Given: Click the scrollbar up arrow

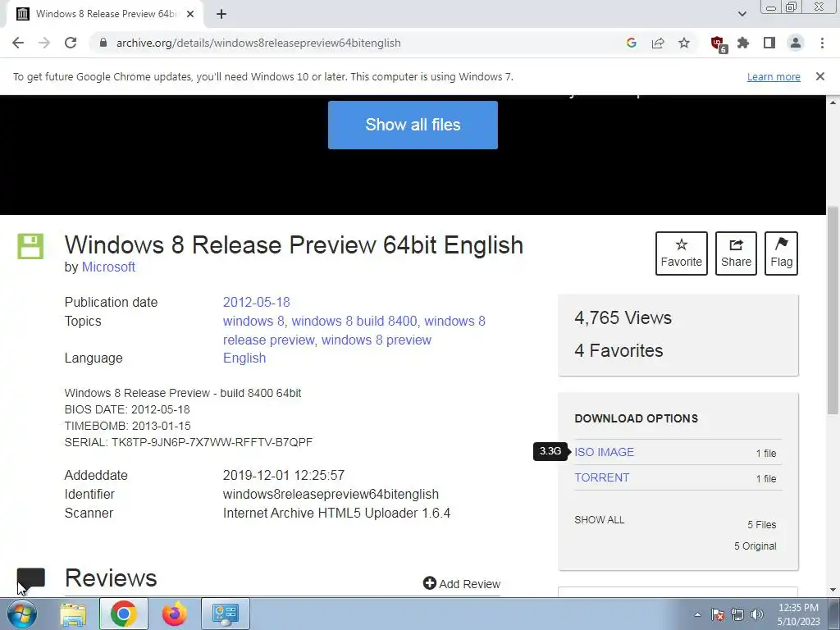Looking at the screenshot, I should point(833,102).
